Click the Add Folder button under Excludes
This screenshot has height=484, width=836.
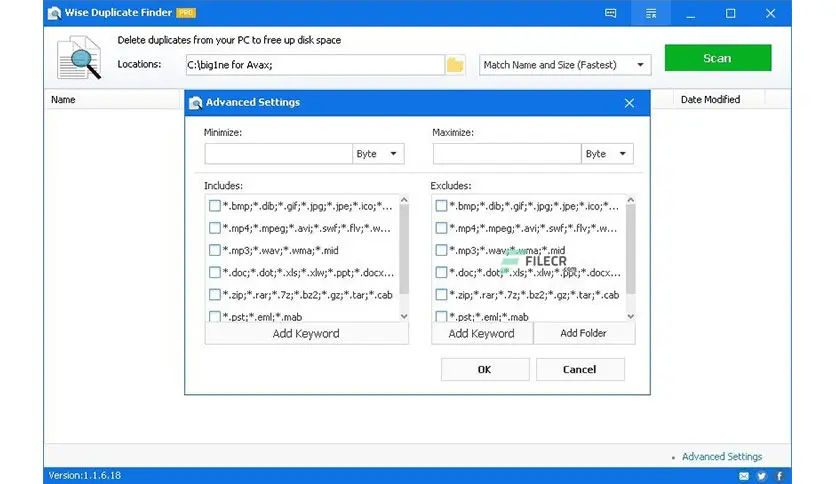(x=583, y=333)
